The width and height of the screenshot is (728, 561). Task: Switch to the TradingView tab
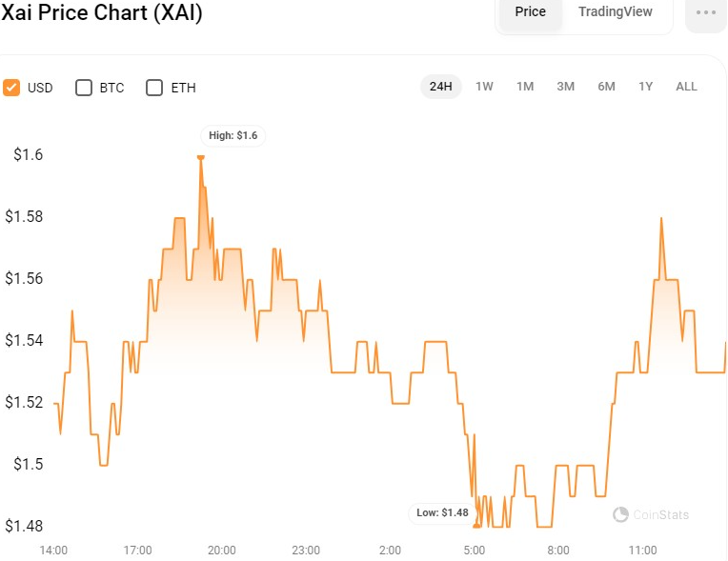pos(616,11)
